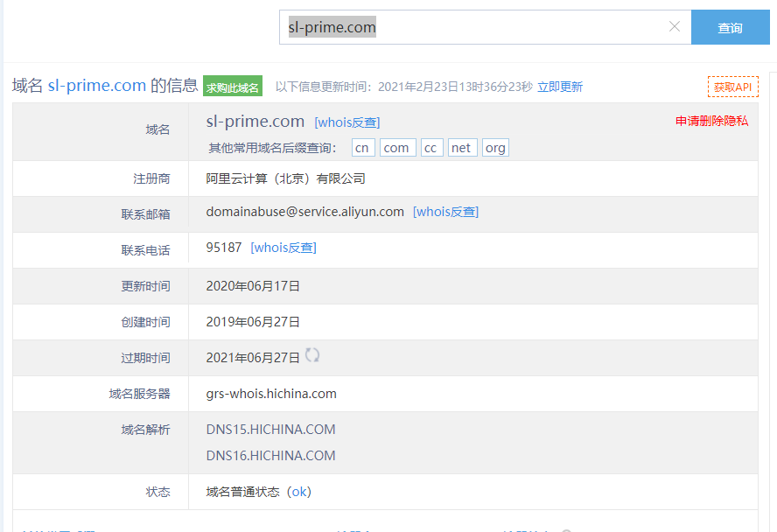This screenshot has height=532, width=777.
Task: Open whois反查 link next to phone 95187
Action: pyautogui.click(x=283, y=248)
